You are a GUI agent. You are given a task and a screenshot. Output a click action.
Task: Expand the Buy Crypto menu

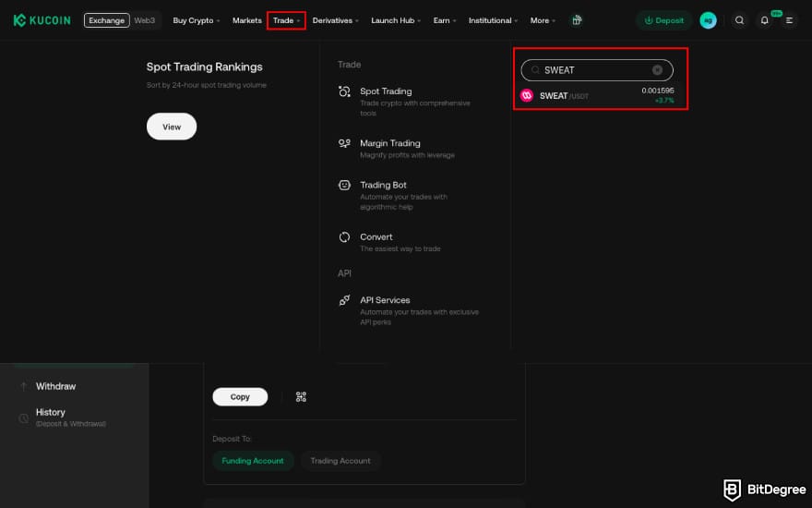(197, 20)
